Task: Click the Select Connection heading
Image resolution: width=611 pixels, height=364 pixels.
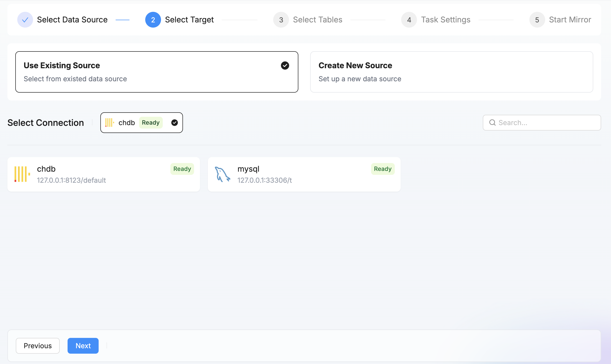Action: click(46, 123)
